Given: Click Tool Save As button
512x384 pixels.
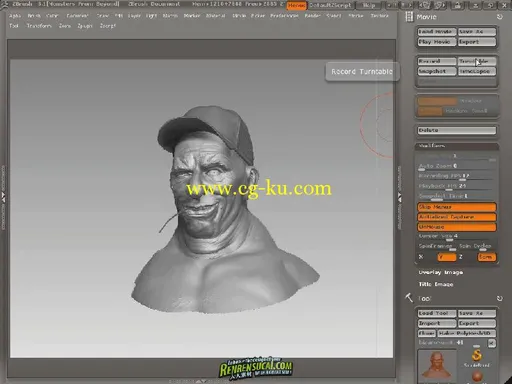Looking at the screenshot, I should (x=477, y=313).
